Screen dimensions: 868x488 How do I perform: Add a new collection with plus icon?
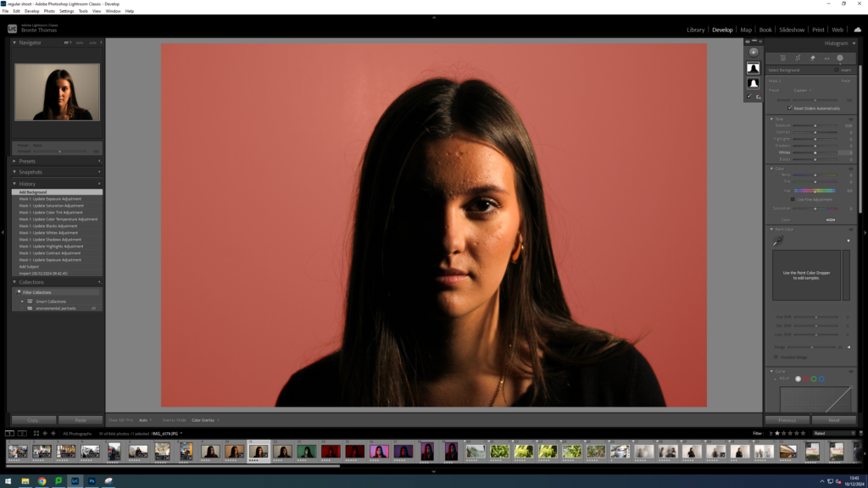[100, 282]
